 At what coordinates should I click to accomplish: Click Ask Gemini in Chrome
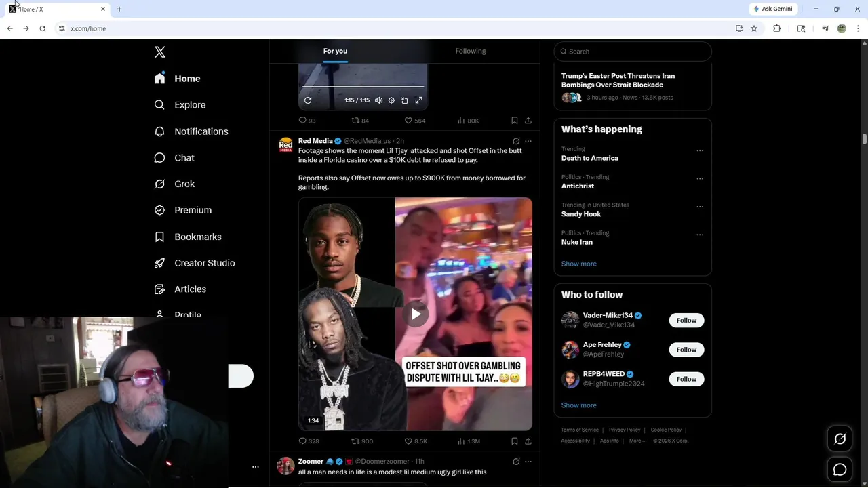[x=773, y=9]
